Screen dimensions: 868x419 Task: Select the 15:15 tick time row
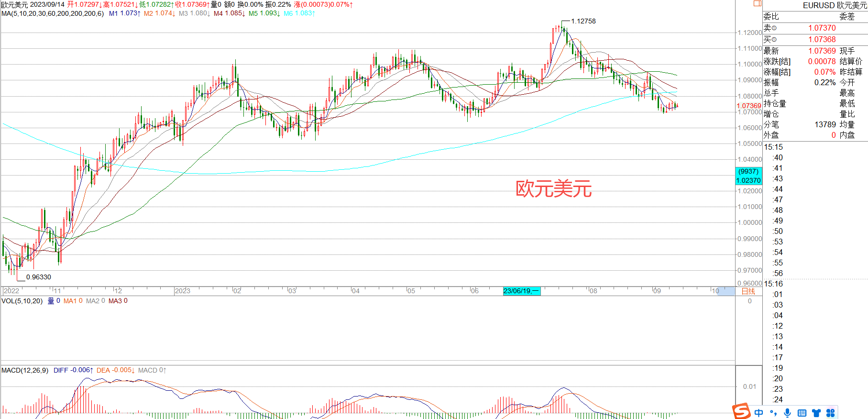[773, 147]
